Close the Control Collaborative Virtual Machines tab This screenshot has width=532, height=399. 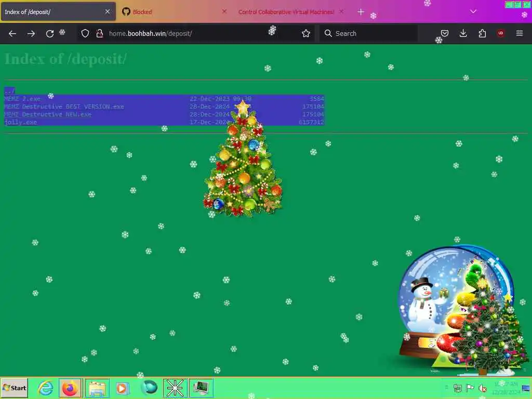341,11
